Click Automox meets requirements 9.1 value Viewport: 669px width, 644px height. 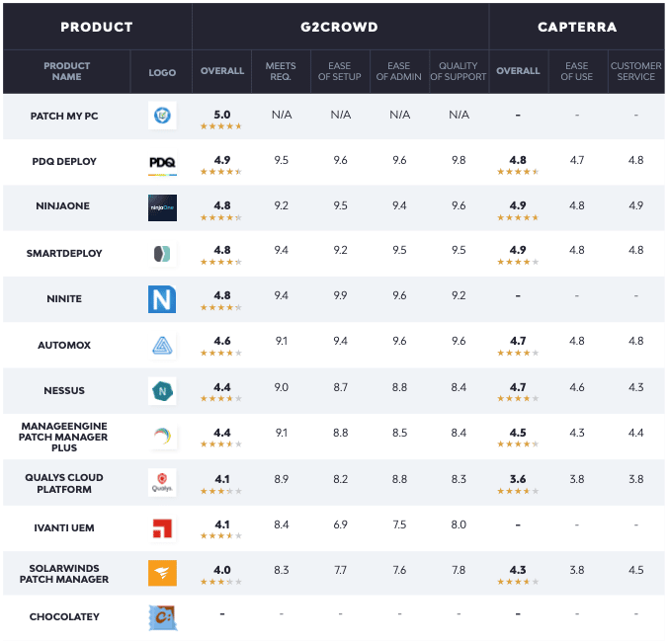(282, 341)
